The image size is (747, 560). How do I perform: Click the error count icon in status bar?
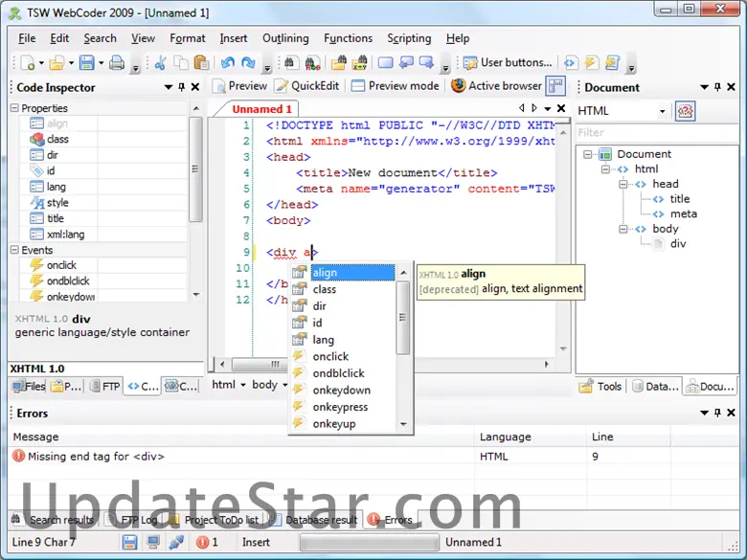click(x=202, y=542)
